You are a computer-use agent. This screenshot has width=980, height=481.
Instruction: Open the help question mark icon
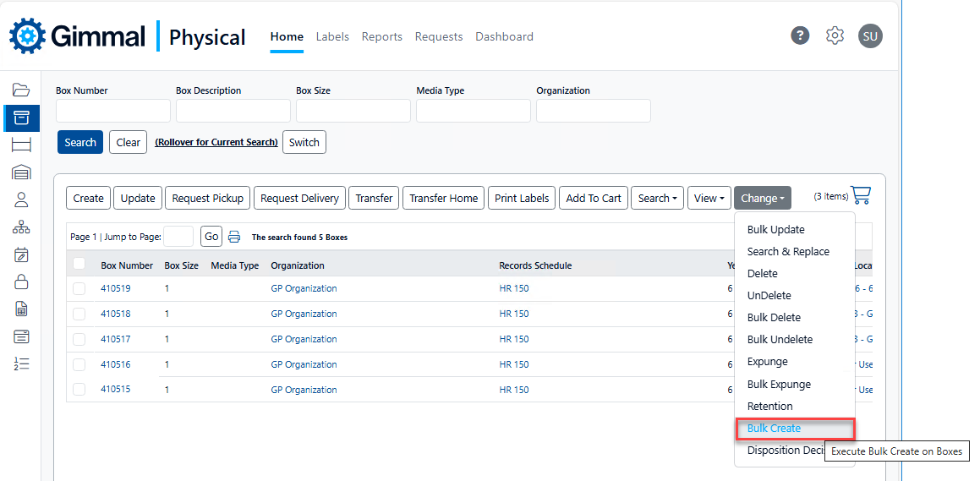click(x=800, y=36)
